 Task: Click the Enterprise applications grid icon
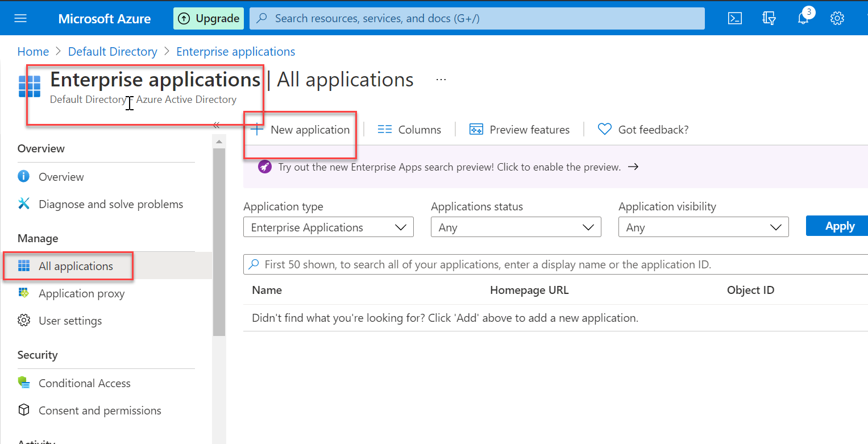point(29,86)
